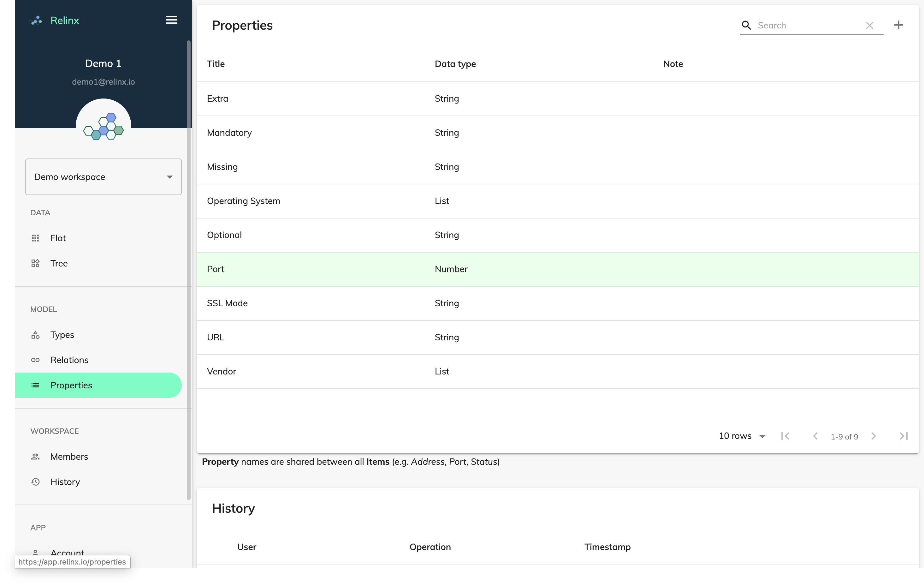
Task: Click the Number data type cell
Action: pyautogui.click(x=451, y=269)
